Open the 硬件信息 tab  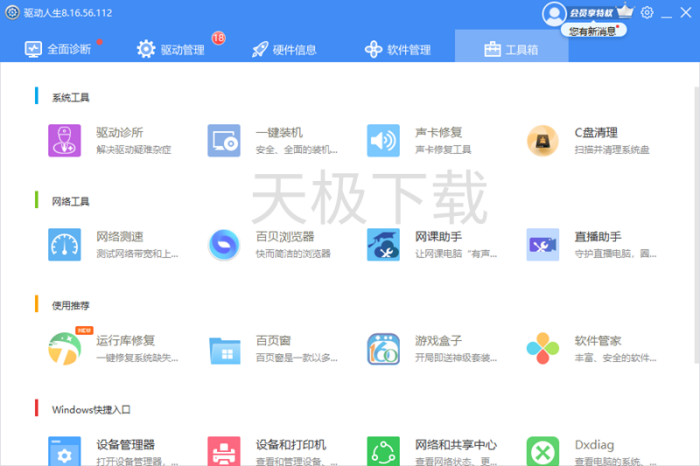284,49
